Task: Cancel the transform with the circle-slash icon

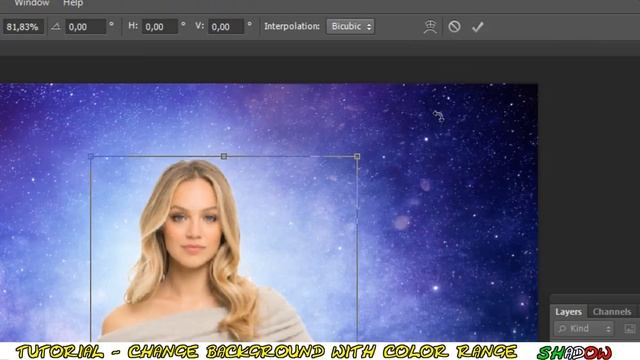Action: [454, 27]
